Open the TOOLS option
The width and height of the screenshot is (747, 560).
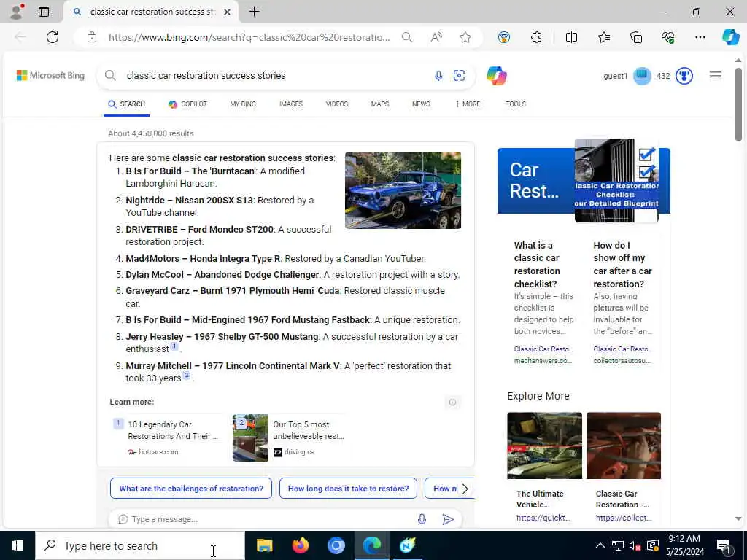516,104
